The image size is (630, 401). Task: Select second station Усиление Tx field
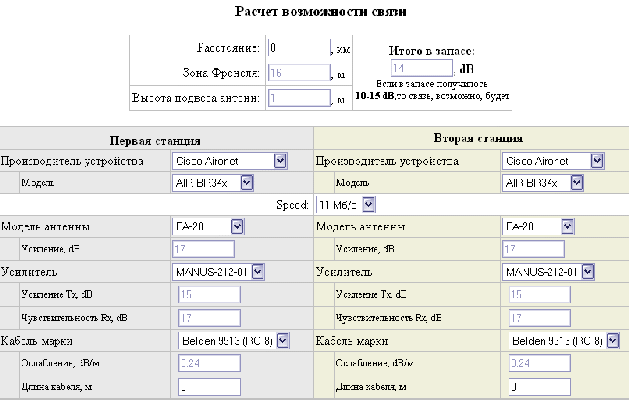coord(540,295)
